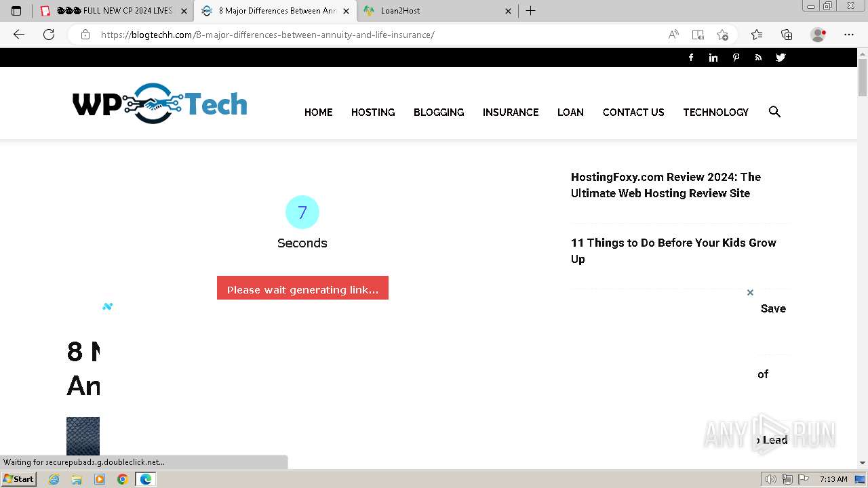Open the user profile icon
Screen dimensions: 868x488
[818, 35]
